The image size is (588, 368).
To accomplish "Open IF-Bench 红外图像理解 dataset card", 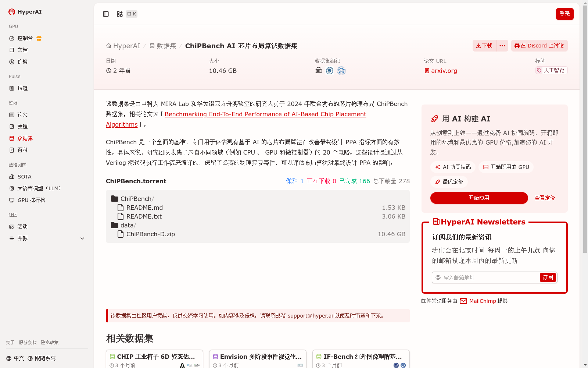I will coord(361,359).
